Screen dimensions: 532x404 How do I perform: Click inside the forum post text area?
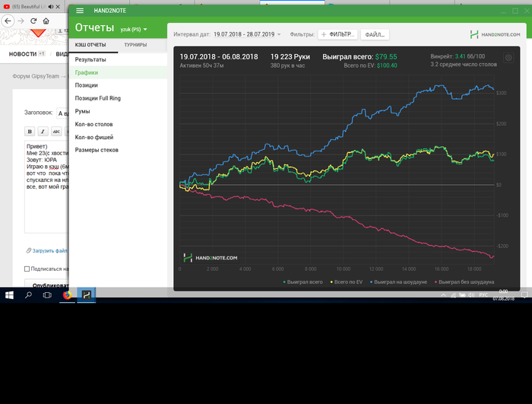(x=46, y=186)
